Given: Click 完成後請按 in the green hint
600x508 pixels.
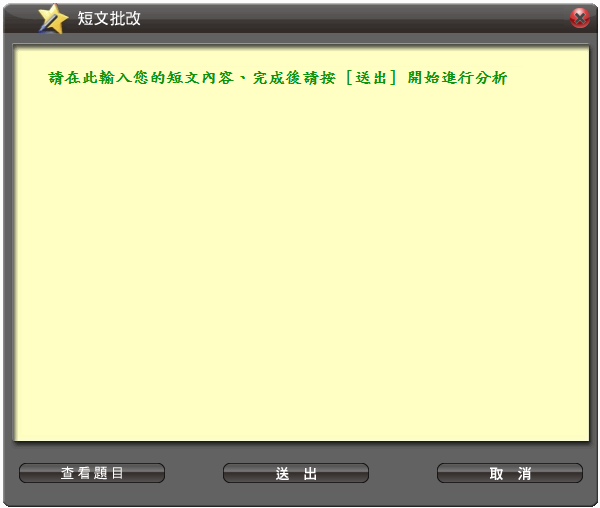Looking at the screenshot, I should 294,78.
